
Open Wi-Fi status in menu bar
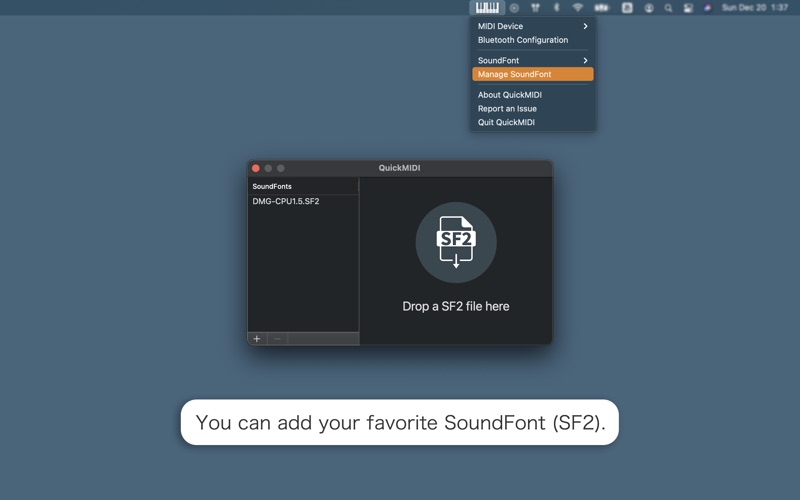coord(578,8)
